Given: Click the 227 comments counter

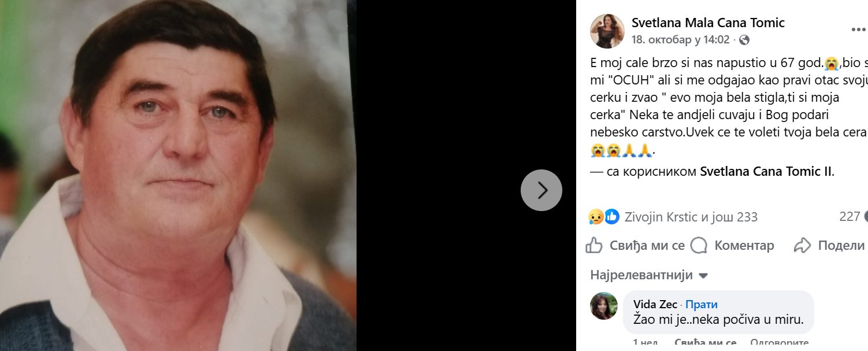Looking at the screenshot, I should point(850,216).
